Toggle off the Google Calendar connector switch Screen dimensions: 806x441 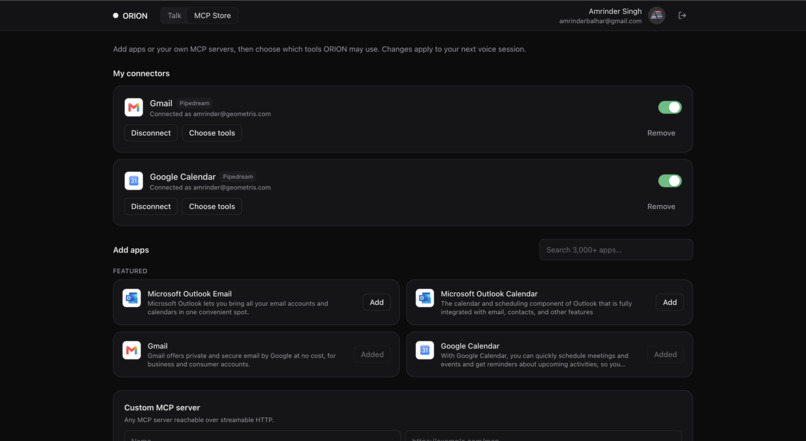coord(670,181)
